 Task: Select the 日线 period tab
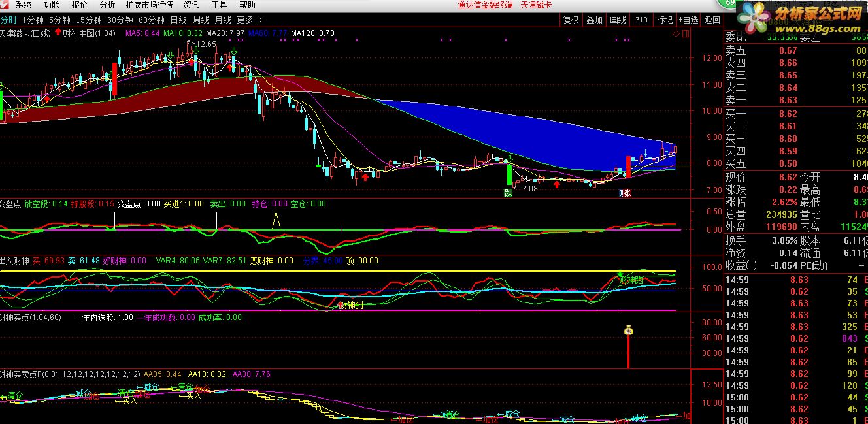point(178,20)
